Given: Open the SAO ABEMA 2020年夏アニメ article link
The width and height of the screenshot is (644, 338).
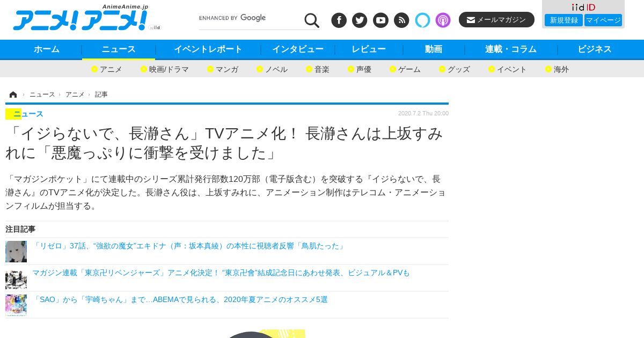Looking at the screenshot, I should click(180, 299).
